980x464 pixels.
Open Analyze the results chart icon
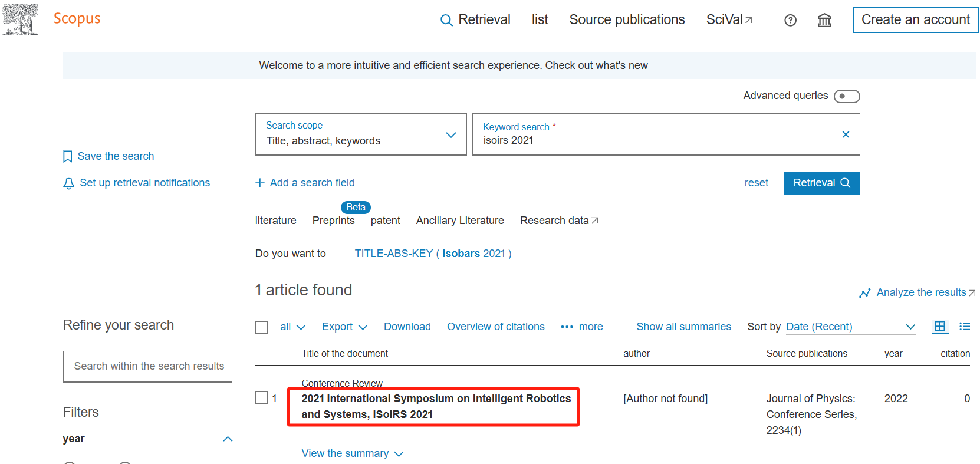(864, 293)
